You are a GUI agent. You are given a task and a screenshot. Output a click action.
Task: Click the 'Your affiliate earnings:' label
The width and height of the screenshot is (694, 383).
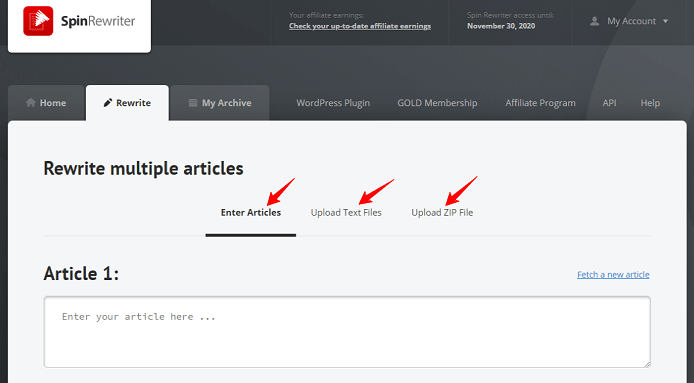pyautogui.click(x=326, y=15)
